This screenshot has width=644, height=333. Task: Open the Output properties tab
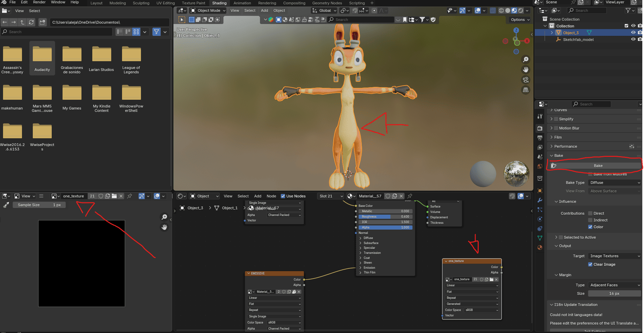click(x=540, y=138)
